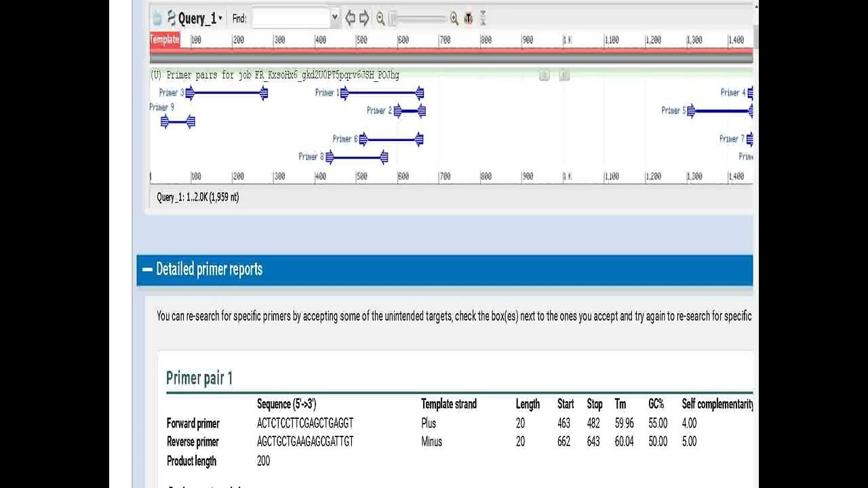
Task: Click the Self complementarity column header
Action: tap(717, 404)
